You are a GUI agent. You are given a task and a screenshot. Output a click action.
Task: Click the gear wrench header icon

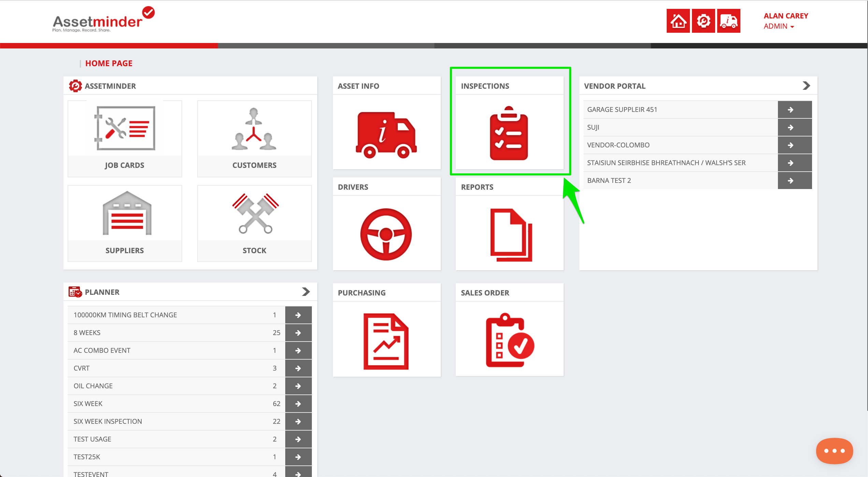coord(704,21)
